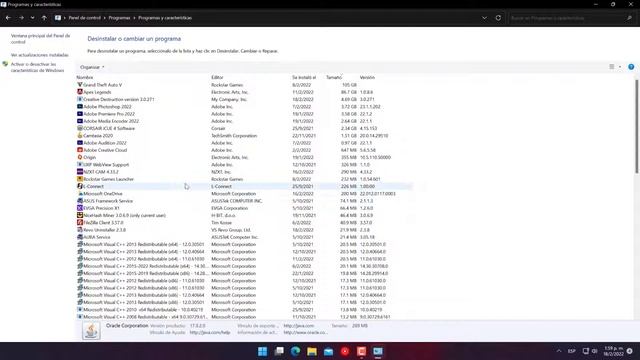This screenshot has width=640, height=360.
Task: Click the Revo Uninstaller icon
Action: point(80,230)
